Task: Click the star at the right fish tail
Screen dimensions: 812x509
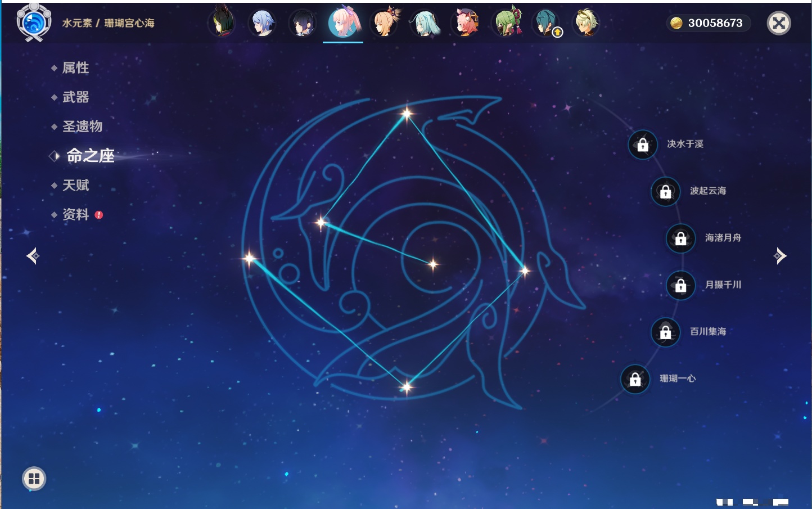Action: [525, 271]
